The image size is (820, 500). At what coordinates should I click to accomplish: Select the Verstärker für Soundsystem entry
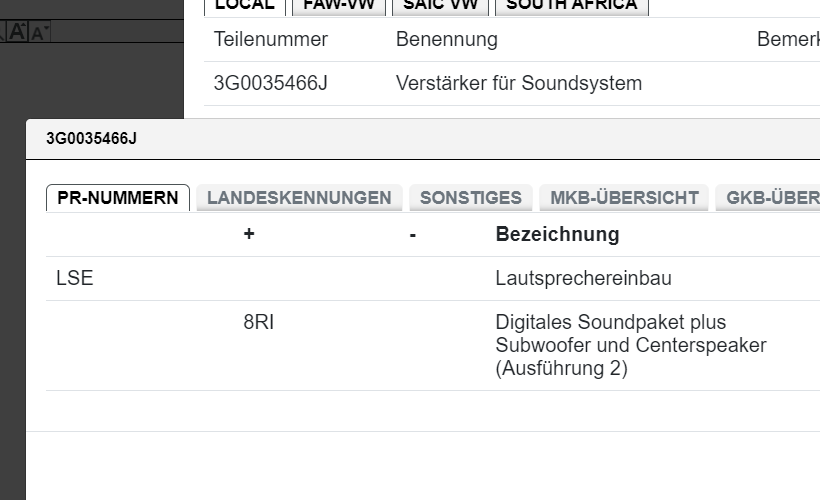coord(518,83)
